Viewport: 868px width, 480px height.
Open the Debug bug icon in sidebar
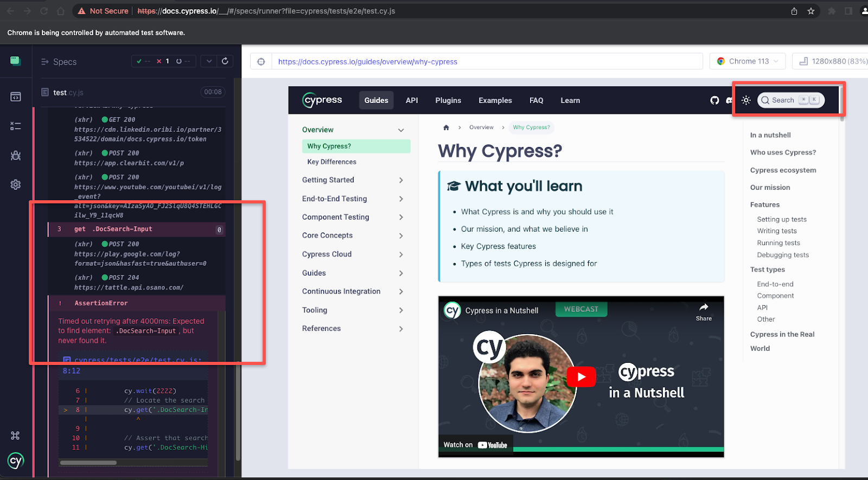[16, 156]
